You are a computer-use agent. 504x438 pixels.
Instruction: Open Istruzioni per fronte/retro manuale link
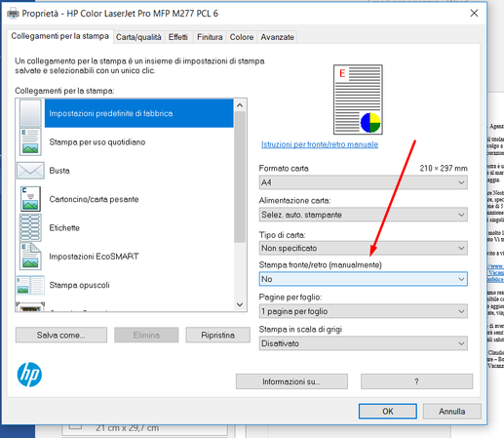(x=320, y=144)
